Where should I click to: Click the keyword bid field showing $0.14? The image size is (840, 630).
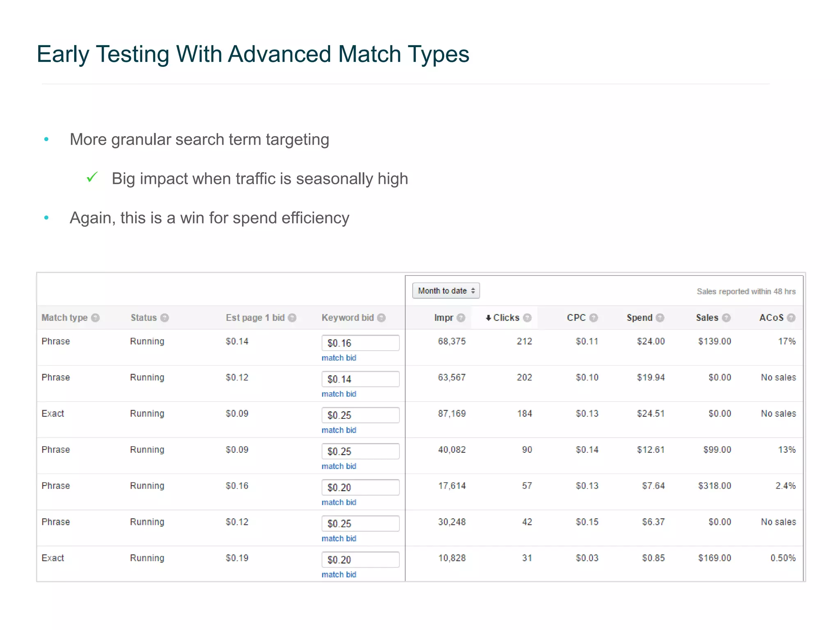click(x=360, y=379)
